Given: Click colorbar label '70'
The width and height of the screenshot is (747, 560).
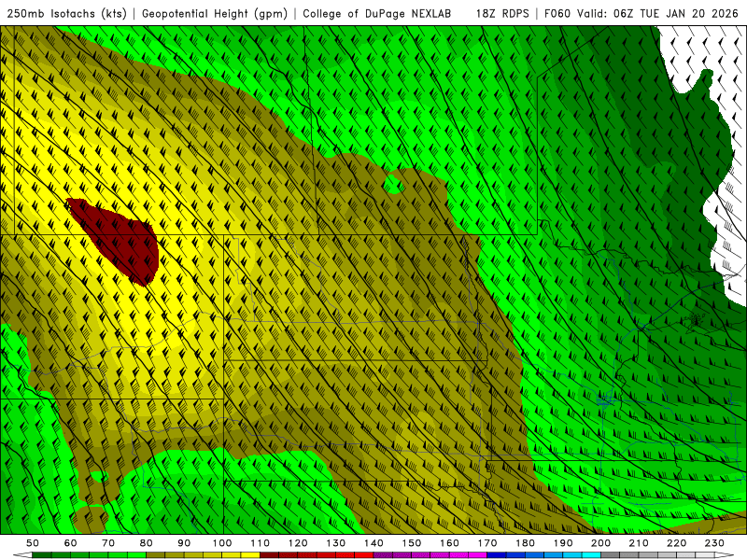Looking at the screenshot, I should pyautogui.click(x=108, y=543).
